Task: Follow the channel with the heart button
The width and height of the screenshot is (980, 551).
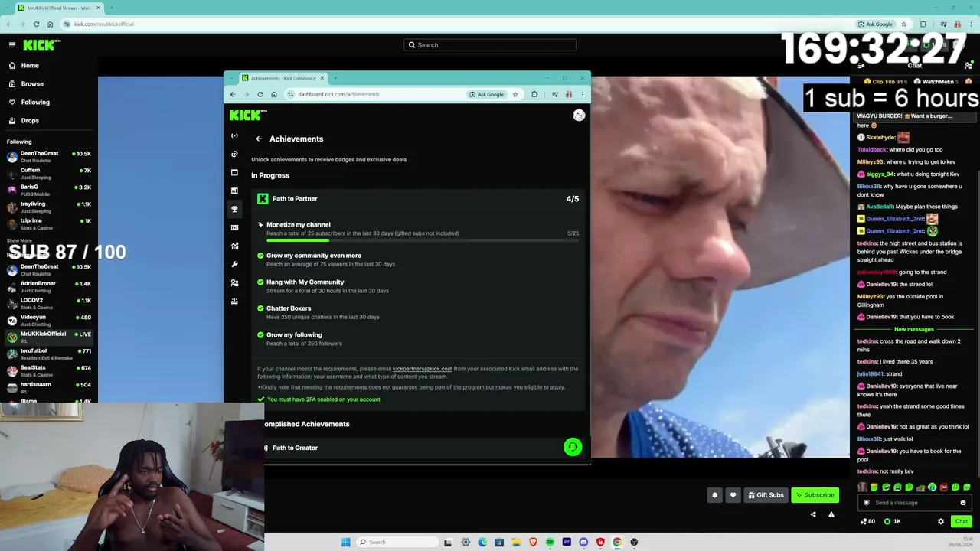Action: click(733, 495)
